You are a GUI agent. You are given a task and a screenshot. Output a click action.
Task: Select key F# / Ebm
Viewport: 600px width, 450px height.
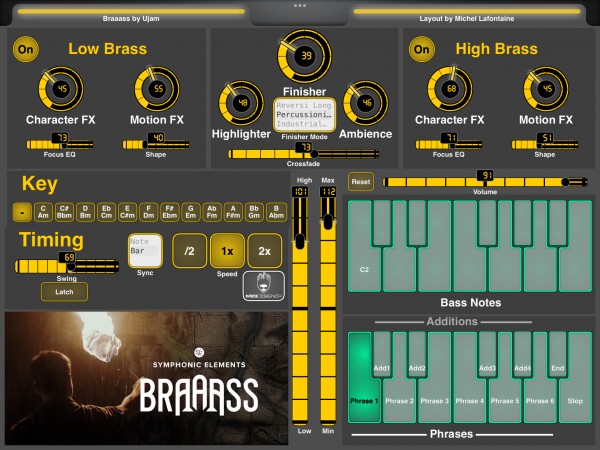pyautogui.click(x=170, y=212)
